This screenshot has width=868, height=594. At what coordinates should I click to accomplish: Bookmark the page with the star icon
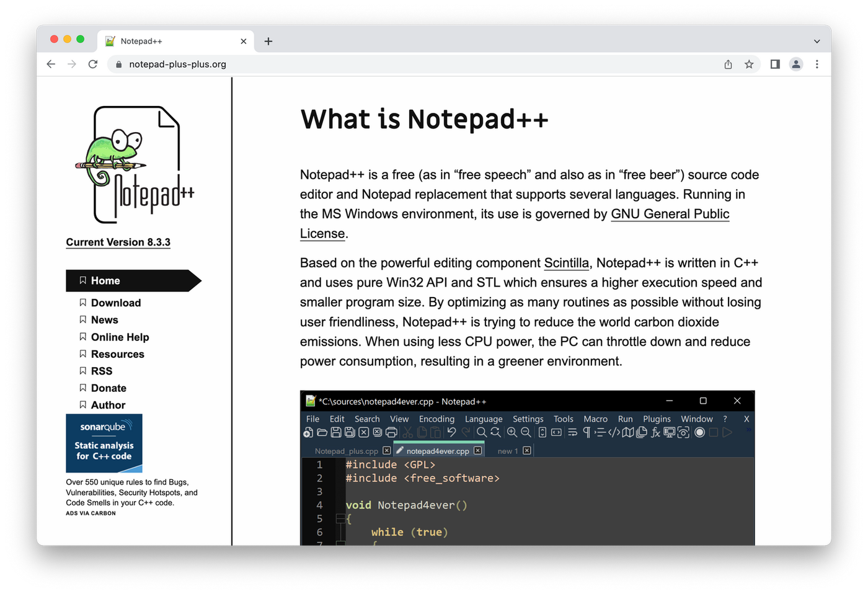[x=750, y=64]
